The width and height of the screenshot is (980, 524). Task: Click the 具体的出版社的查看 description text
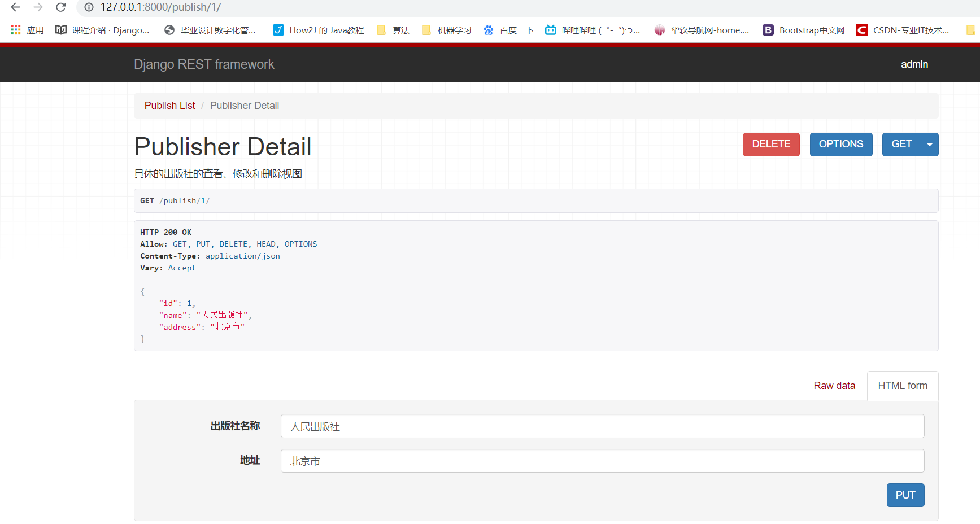[x=218, y=174]
